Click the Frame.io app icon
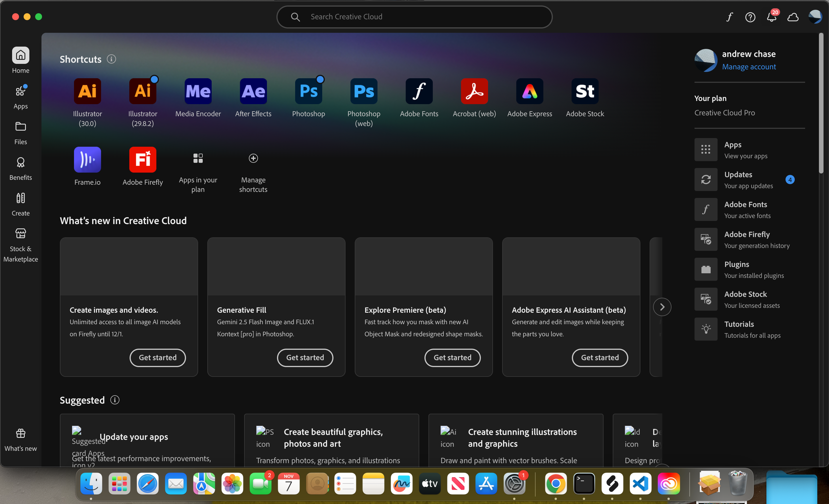 87,159
